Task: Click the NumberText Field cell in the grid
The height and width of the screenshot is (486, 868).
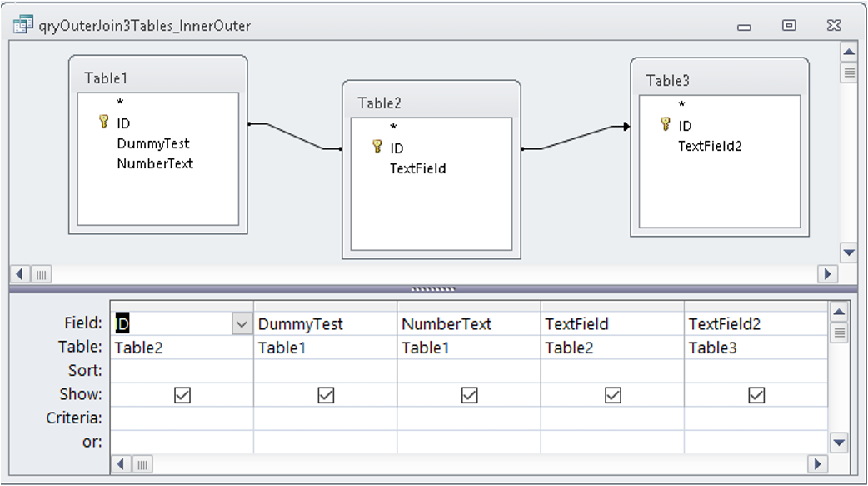Action: pyautogui.click(x=469, y=324)
